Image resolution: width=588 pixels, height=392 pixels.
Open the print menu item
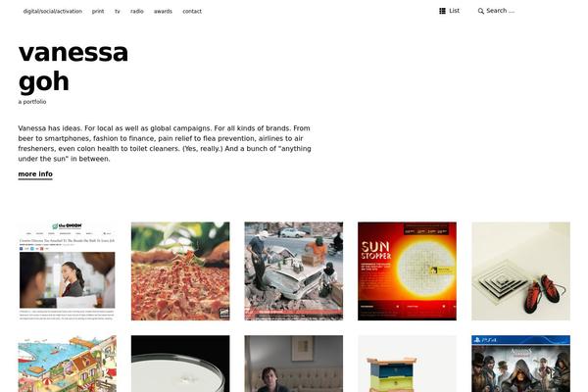tap(98, 11)
